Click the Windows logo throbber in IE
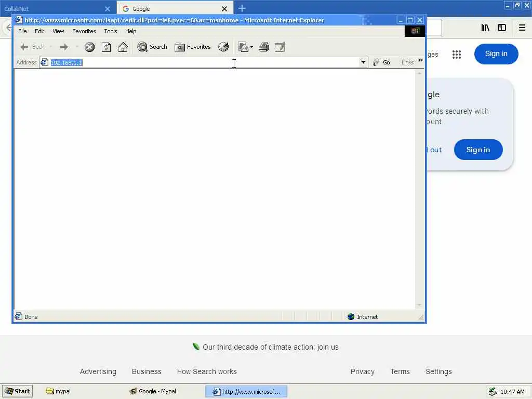Viewport: 532px width, 399px height. coord(415,31)
